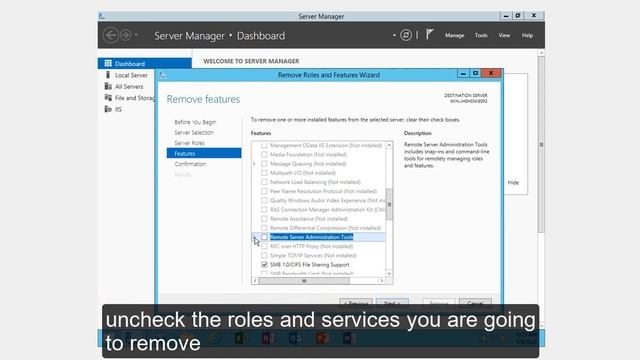Open the navigation history dropdown arrow
Image resolution: width=640 pixels, height=360 pixels.
click(136, 35)
